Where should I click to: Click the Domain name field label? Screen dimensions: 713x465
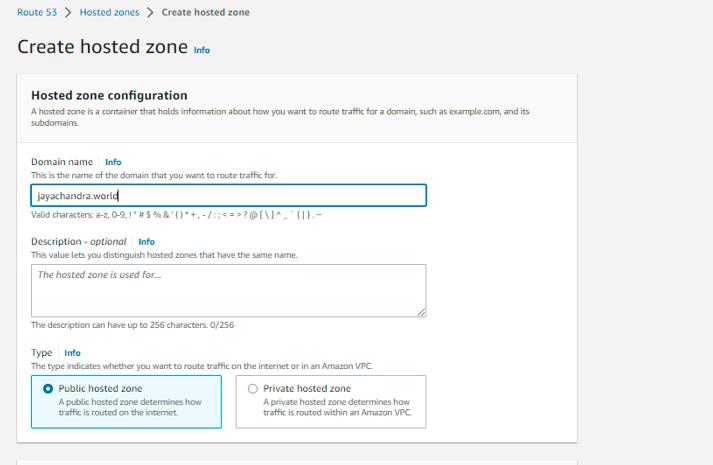pos(62,162)
